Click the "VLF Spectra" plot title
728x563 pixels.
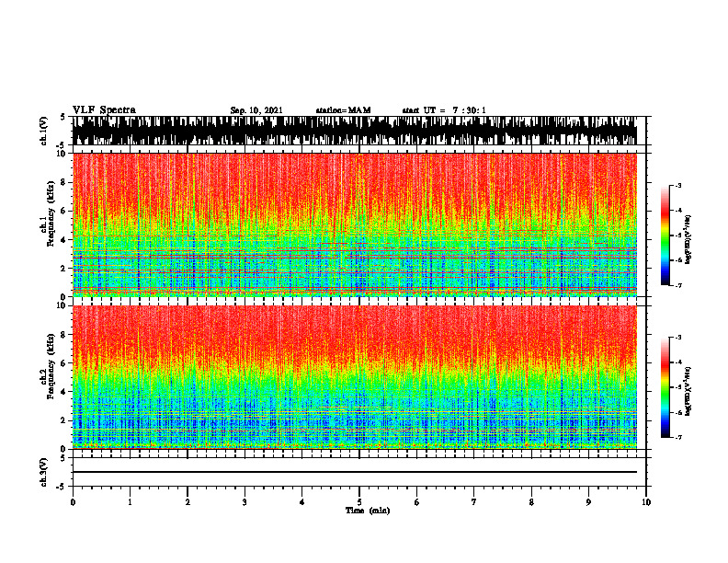[104, 110]
